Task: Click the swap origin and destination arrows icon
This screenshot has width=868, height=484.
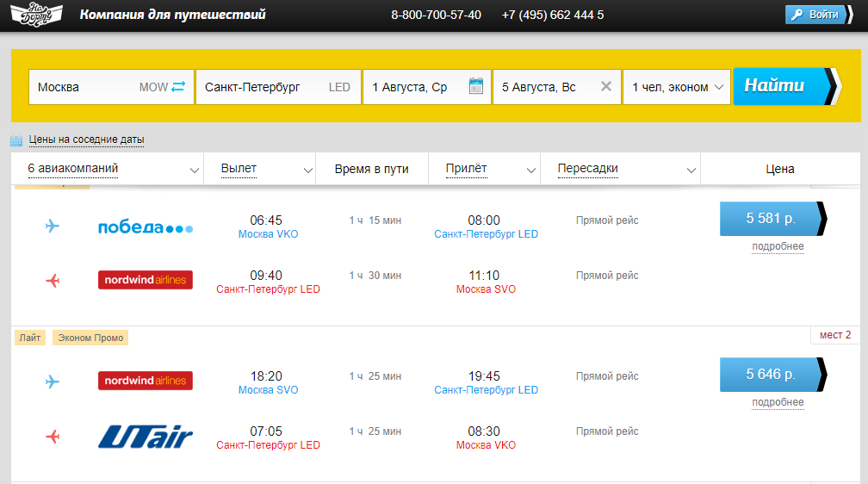Action: (x=178, y=87)
